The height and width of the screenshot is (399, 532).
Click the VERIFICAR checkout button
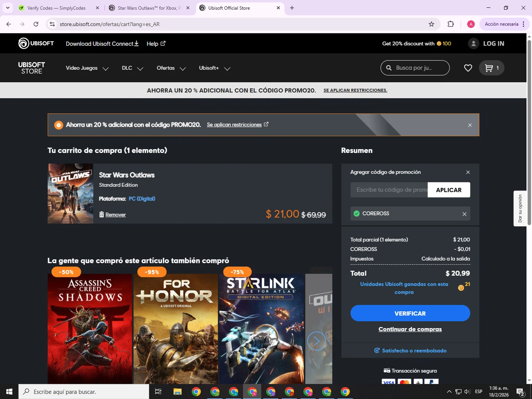[x=410, y=313]
